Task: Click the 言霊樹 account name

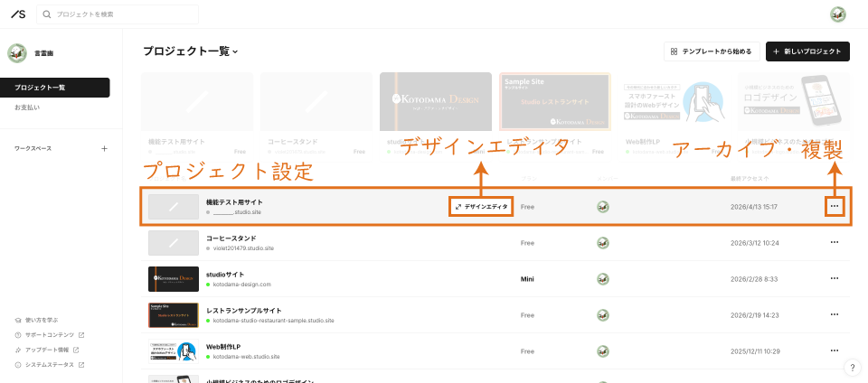Action: 43,53
